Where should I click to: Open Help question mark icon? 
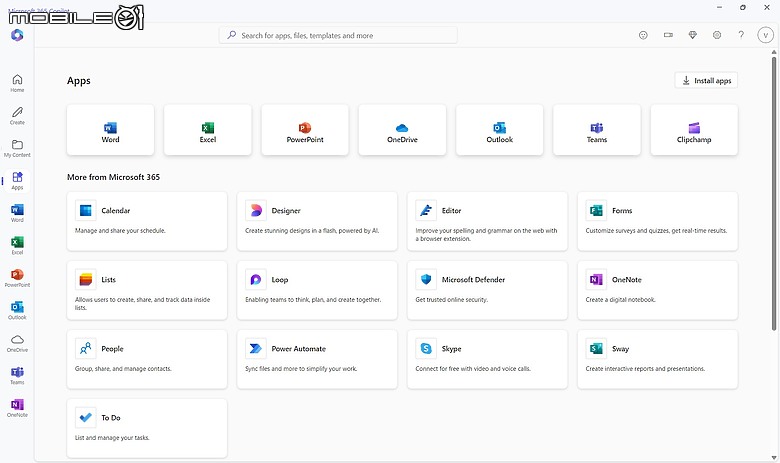741,35
